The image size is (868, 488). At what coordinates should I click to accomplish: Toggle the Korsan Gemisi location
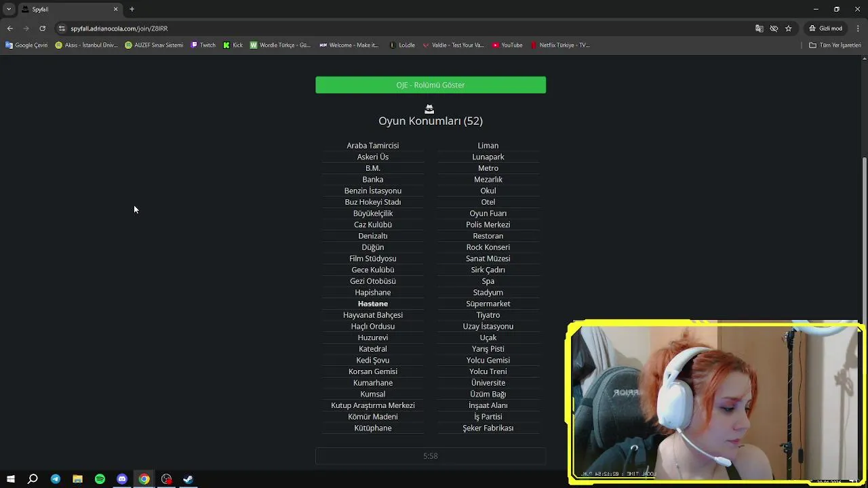(x=373, y=371)
